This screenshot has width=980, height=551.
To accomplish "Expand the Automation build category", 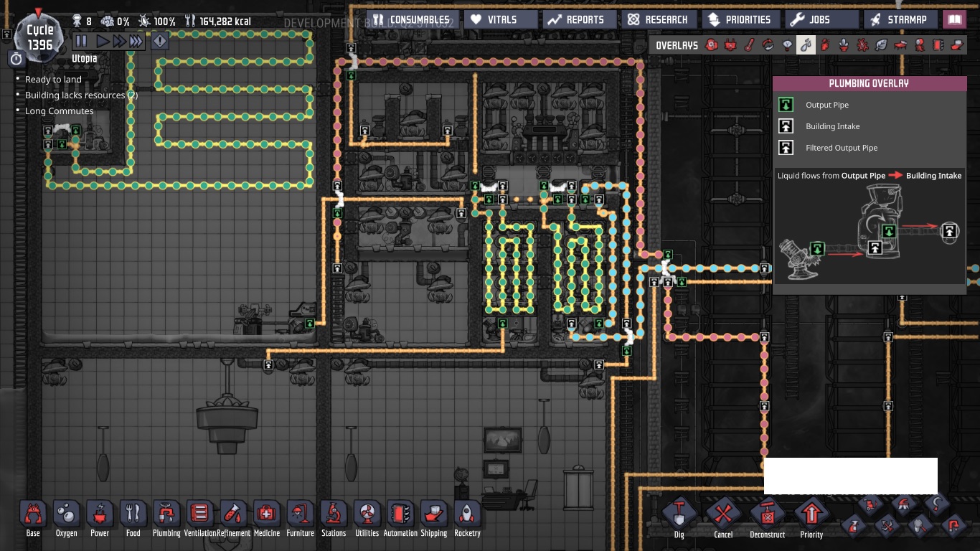I will pos(400,518).
